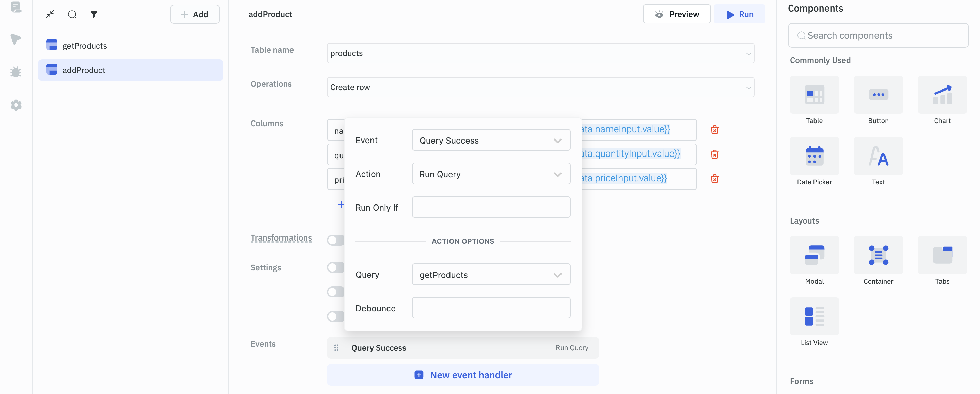Click the collapse panel arrows icon
The height and width of the screenshot is (394, 980).
50,14
